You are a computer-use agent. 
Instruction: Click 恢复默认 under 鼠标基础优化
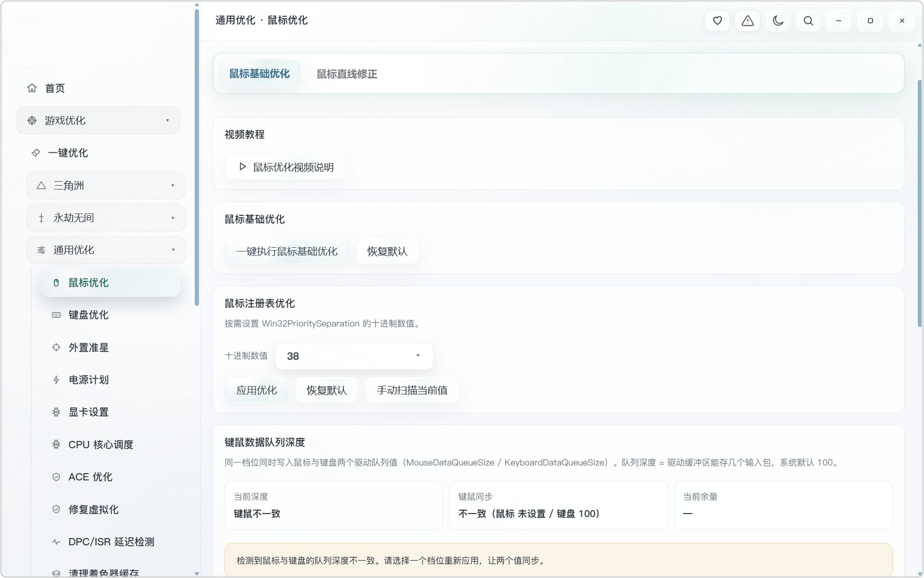[387, 251]
